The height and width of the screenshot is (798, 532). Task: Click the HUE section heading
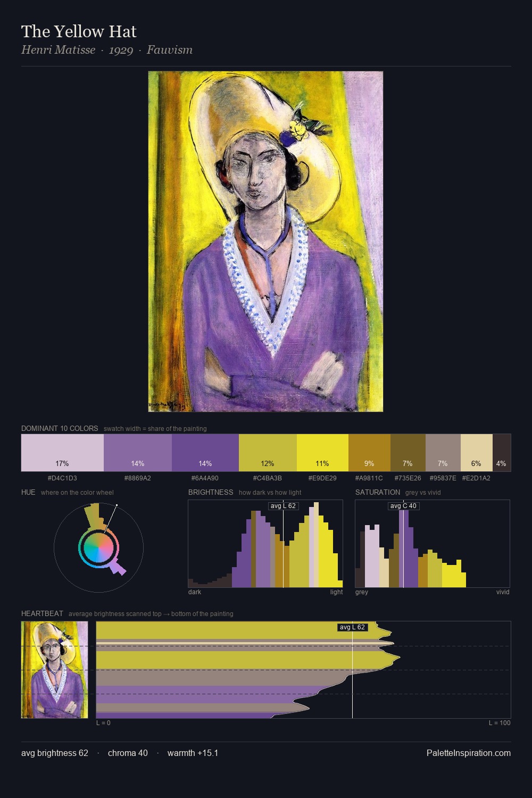(28, 492)
